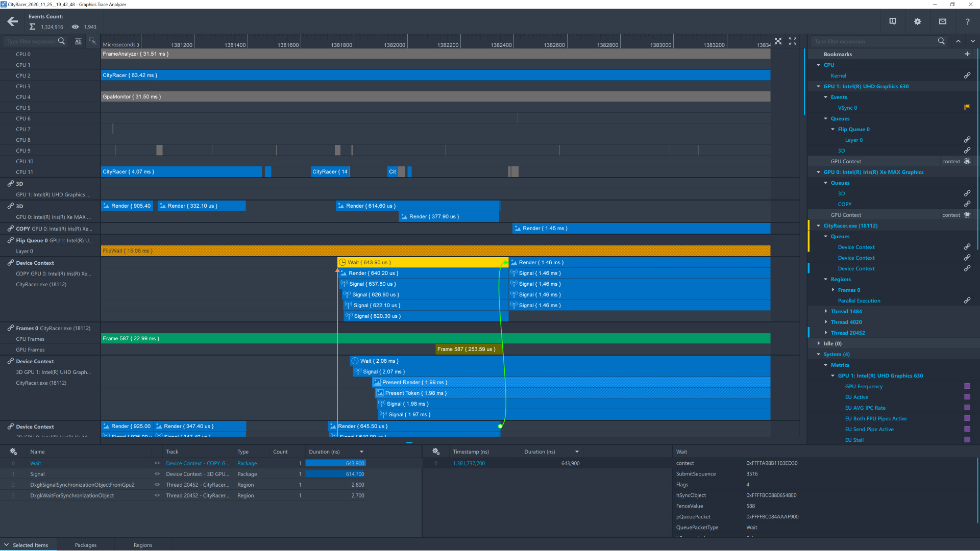980x551 pixels.
Task: Click the envelope feedback icon
Action: click(x=943, y=21)
